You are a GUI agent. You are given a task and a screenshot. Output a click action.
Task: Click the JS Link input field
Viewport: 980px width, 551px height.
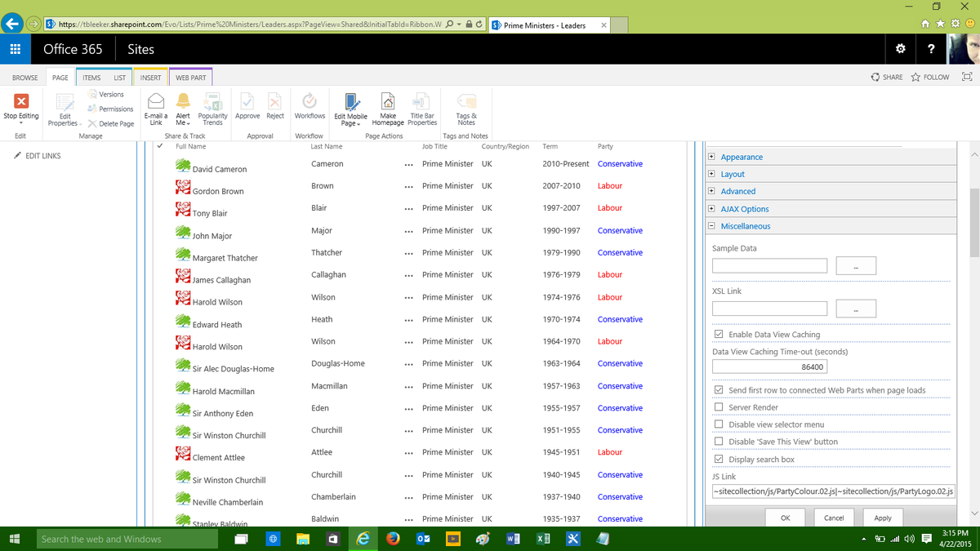pyautogui.click(x=834, y=491)
